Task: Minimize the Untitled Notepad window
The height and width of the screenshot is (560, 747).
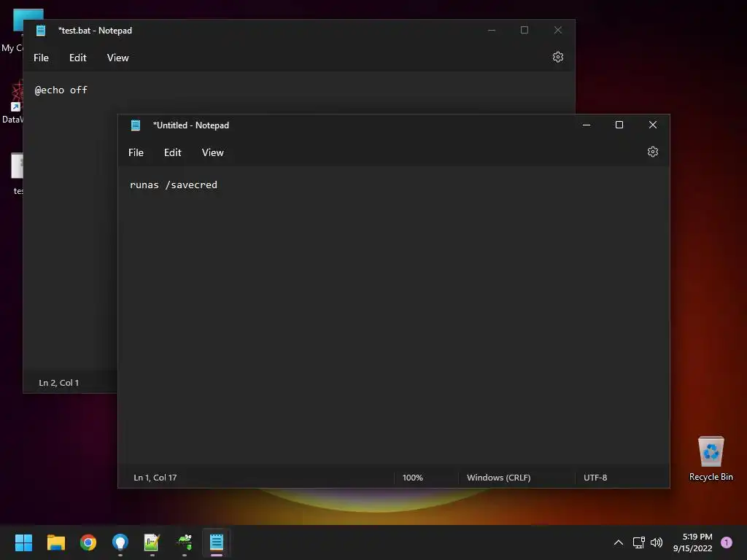Action: [x=587, y=125]
